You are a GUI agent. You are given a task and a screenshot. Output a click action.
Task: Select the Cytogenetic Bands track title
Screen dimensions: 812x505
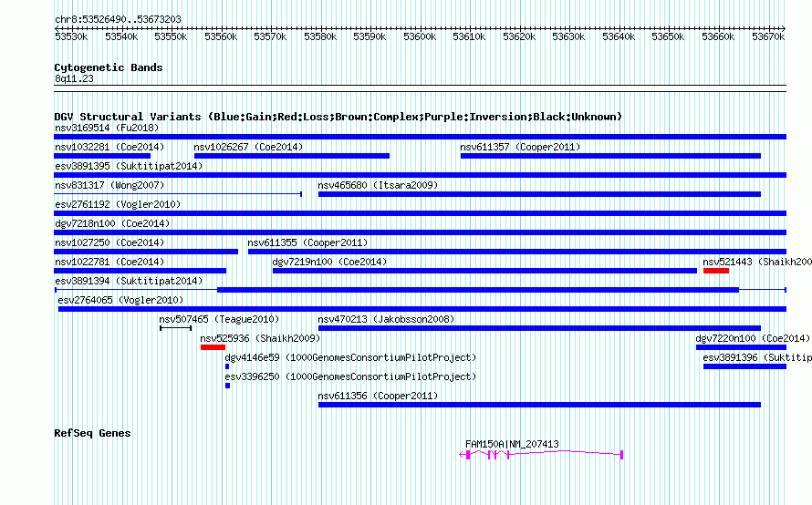109,67
